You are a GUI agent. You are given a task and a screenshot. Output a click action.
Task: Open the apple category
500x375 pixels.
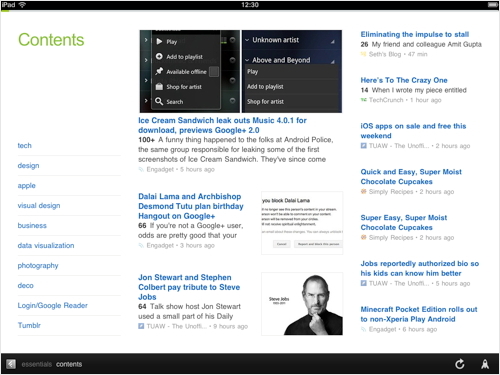click(27, 185)
